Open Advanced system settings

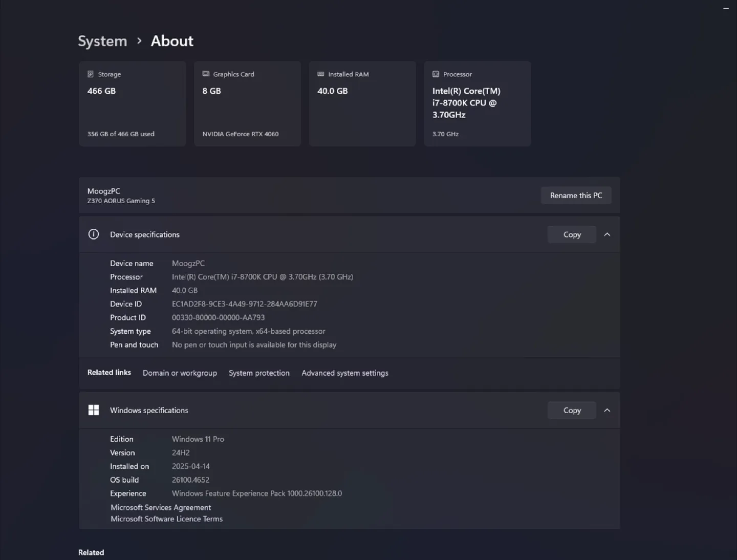344,373
